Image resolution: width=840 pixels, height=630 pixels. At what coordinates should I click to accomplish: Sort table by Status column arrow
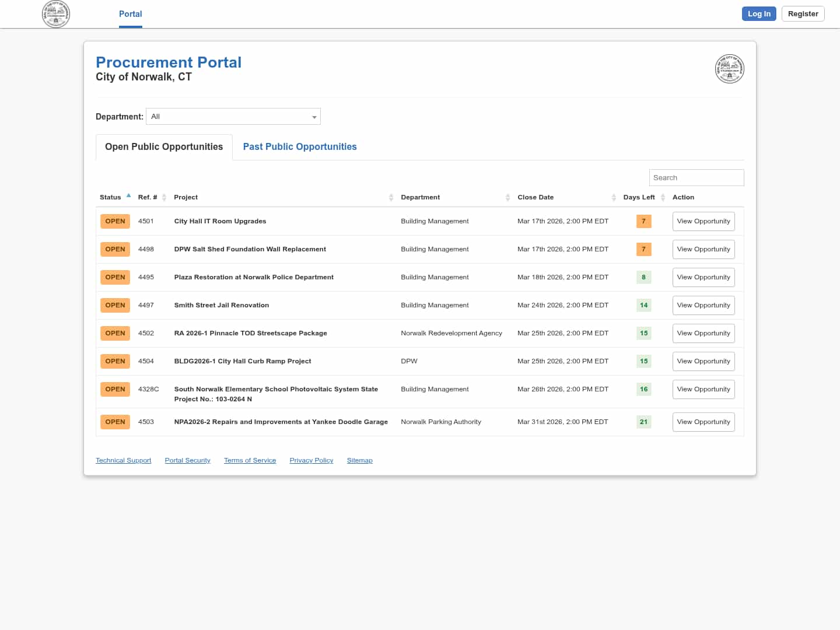point(128,197)
